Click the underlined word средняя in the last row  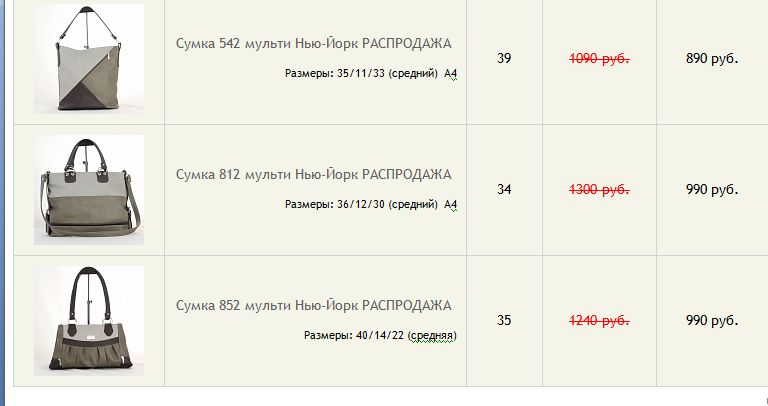[432, 336]
